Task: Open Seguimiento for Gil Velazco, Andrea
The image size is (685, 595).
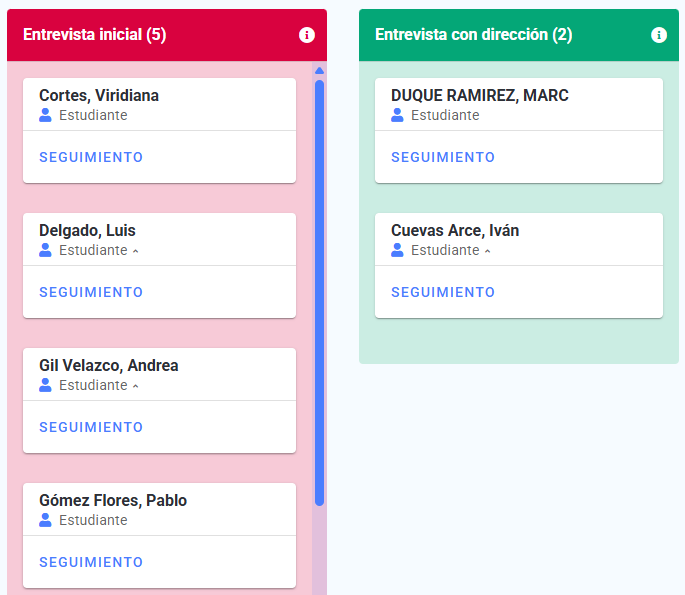Action: click(91, 427)
